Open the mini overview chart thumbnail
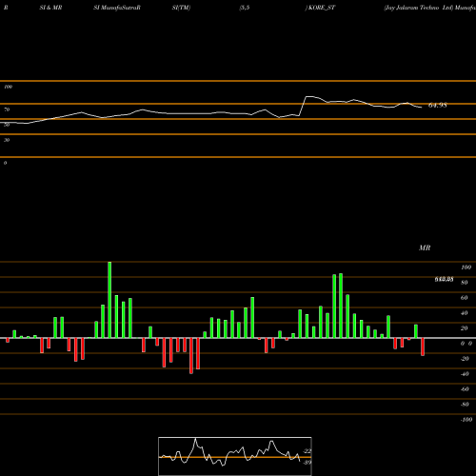 [235, 456]
